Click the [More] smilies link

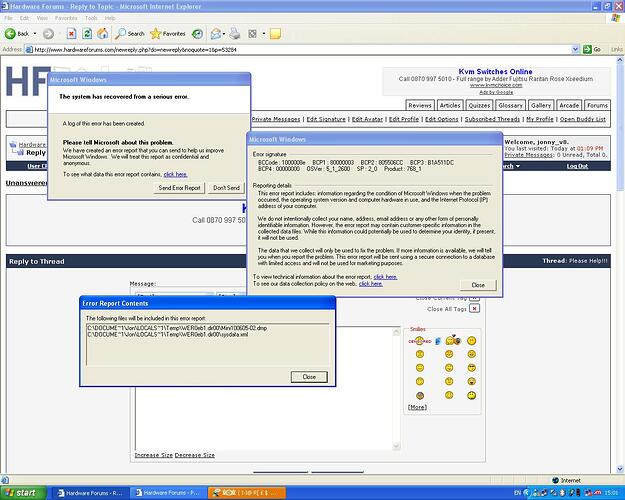click(x=417, y=407)
